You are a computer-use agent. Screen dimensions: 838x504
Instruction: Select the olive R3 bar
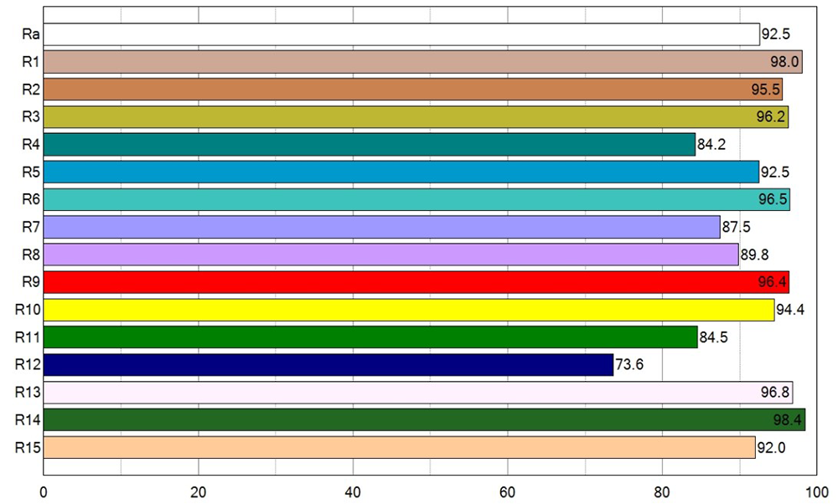416,117
